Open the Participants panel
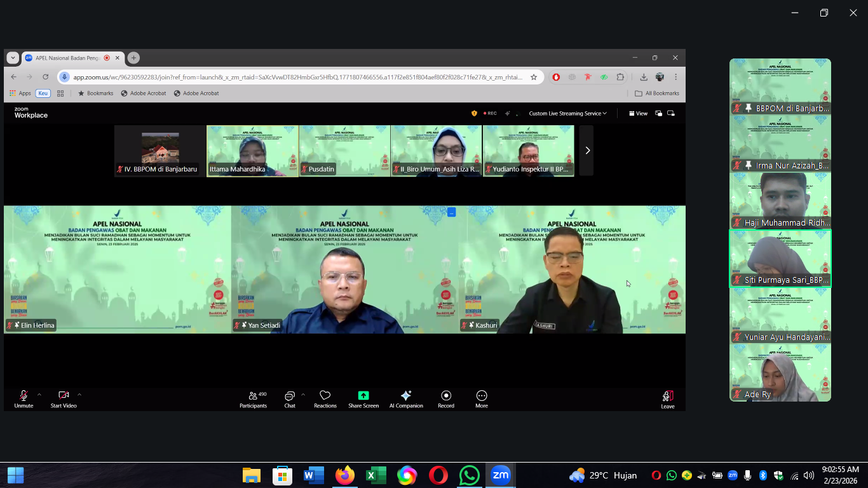Screen dimensions: 868x488 pyautogui.click(x=253, y=398)
